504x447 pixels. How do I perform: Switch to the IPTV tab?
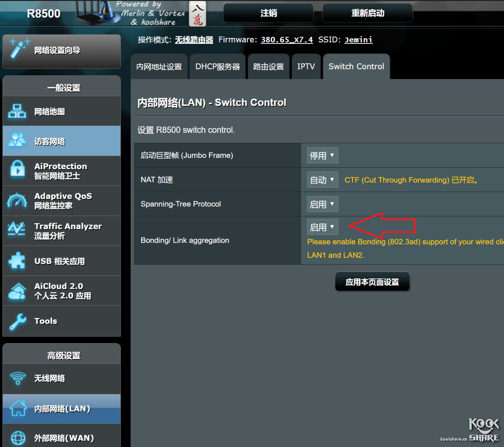click(x=306, y=67)
